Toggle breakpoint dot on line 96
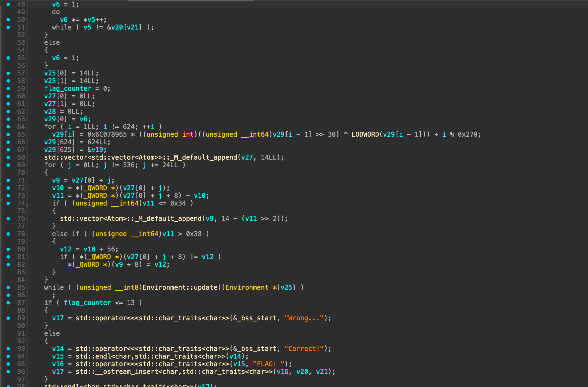 8,372
